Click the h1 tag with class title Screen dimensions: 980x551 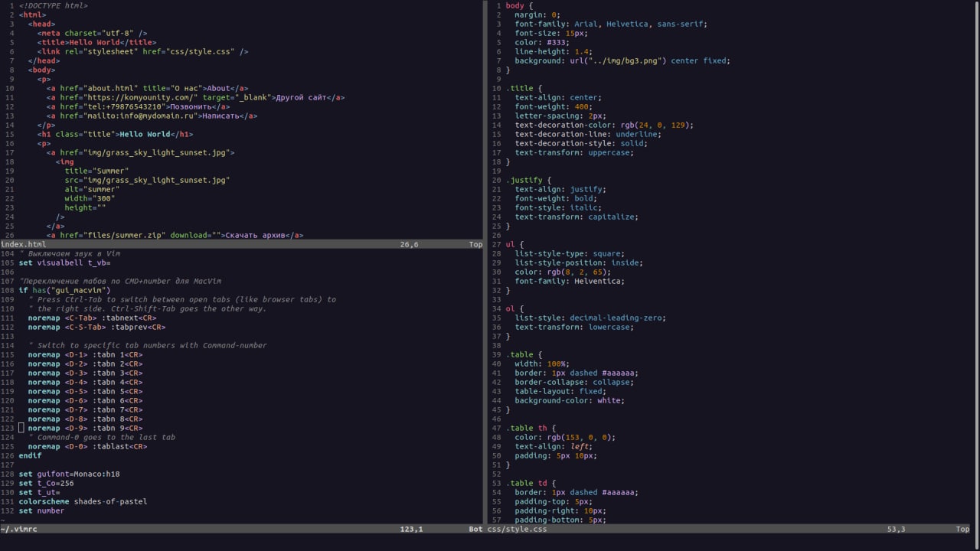(115, 134)
